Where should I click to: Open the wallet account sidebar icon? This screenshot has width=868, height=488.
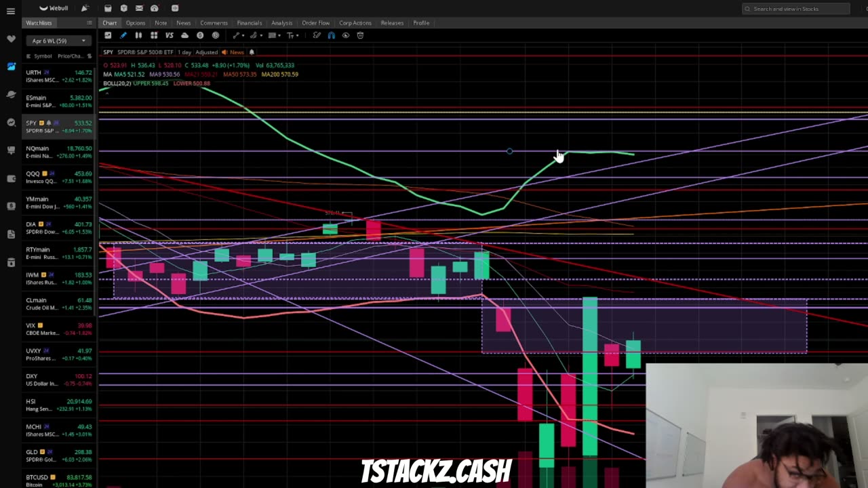click(11, 178)
